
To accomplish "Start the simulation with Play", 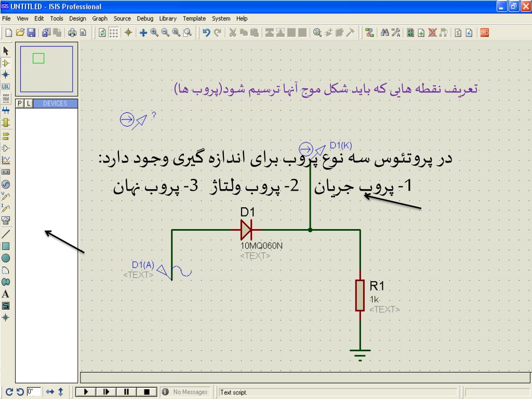I will point(86,392).
